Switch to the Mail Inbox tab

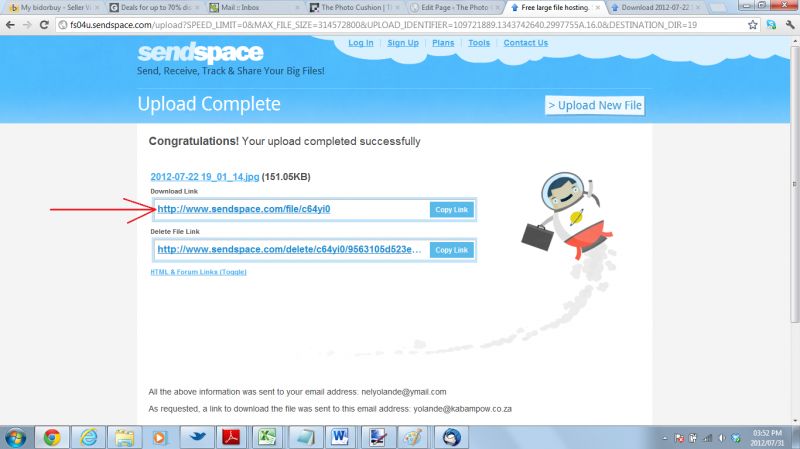[x=254, y=8]
